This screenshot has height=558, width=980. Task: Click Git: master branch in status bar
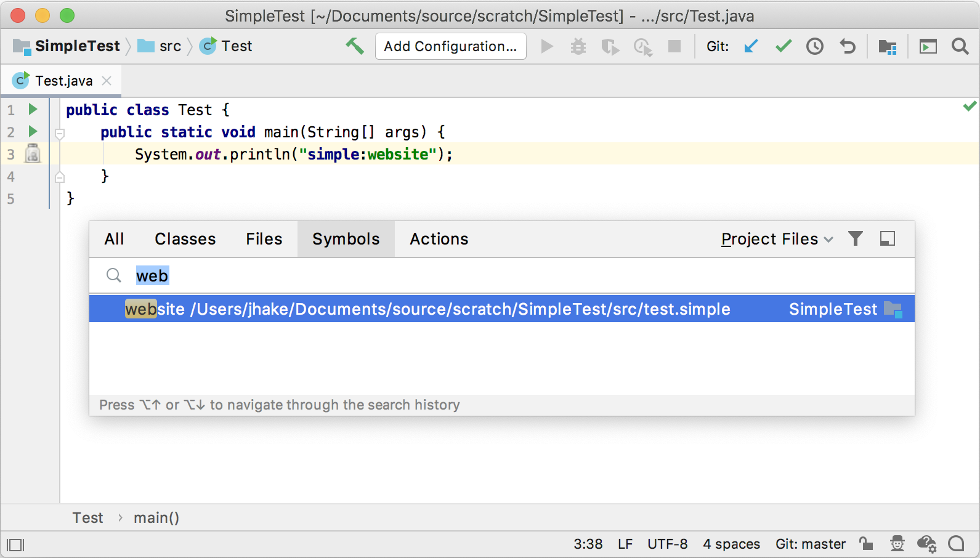tap(810, 544)
